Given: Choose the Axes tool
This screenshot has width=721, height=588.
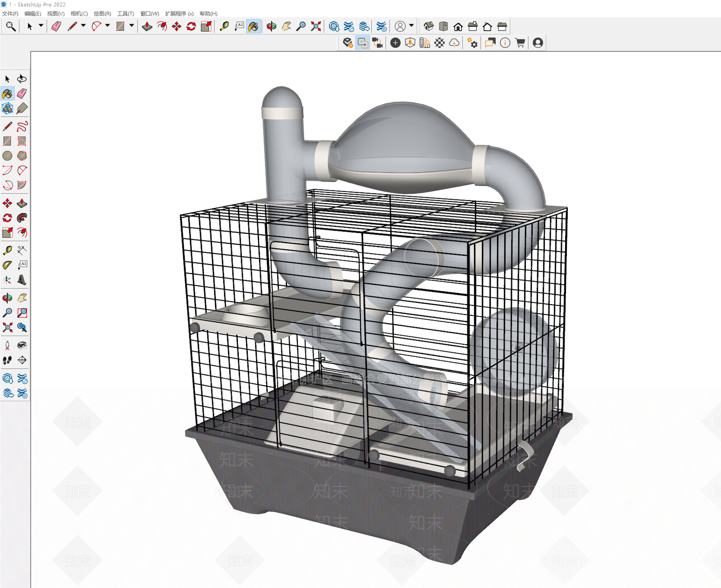Looking at the screenshot, I should coord(7,280).
